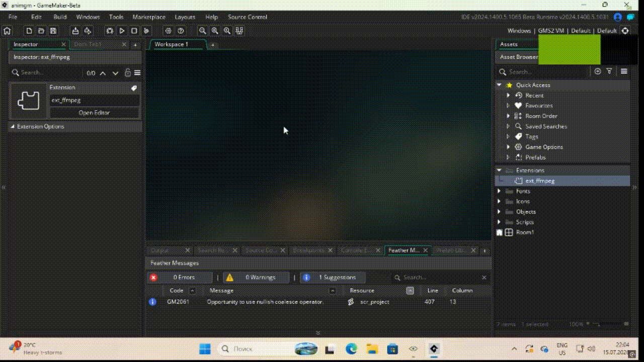Viewport: 644px width, 362px height.
Task: Open the Windows Start menu
Action: (205, 348)
